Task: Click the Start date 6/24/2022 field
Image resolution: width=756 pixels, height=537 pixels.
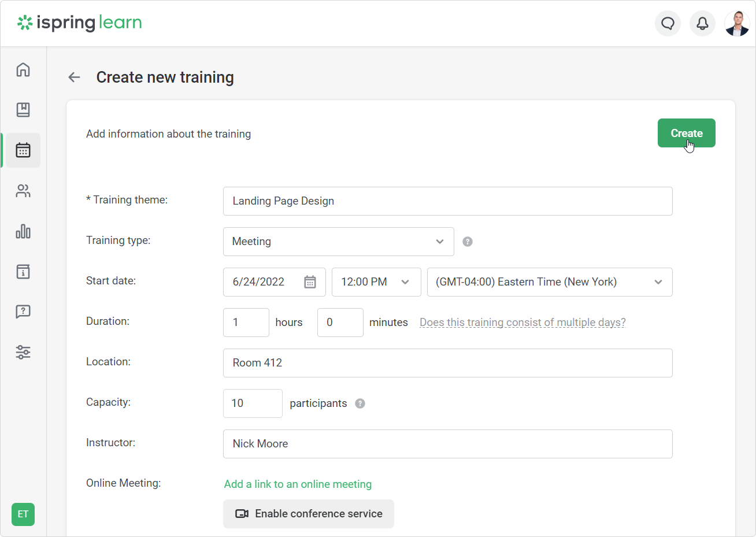Action: pyautogui.click(x=275, y=282)
